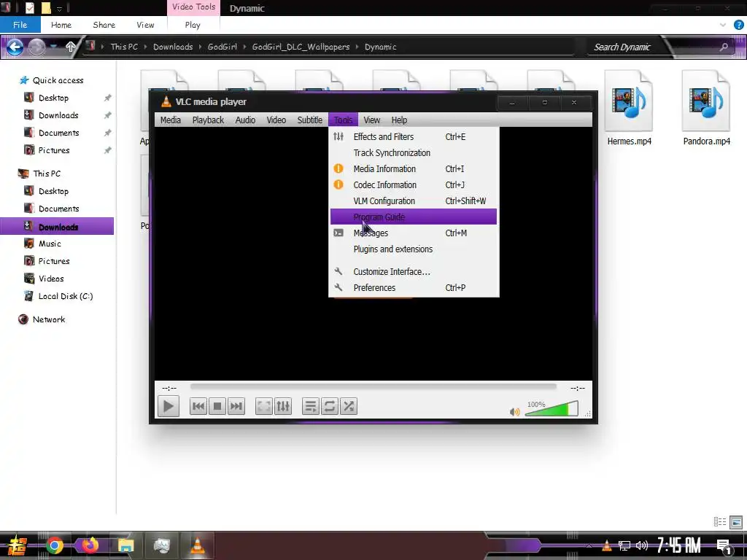Viewport: 747px width, 560px height.
Task: Select This PC in navigation pane
Action: point(47,174)
